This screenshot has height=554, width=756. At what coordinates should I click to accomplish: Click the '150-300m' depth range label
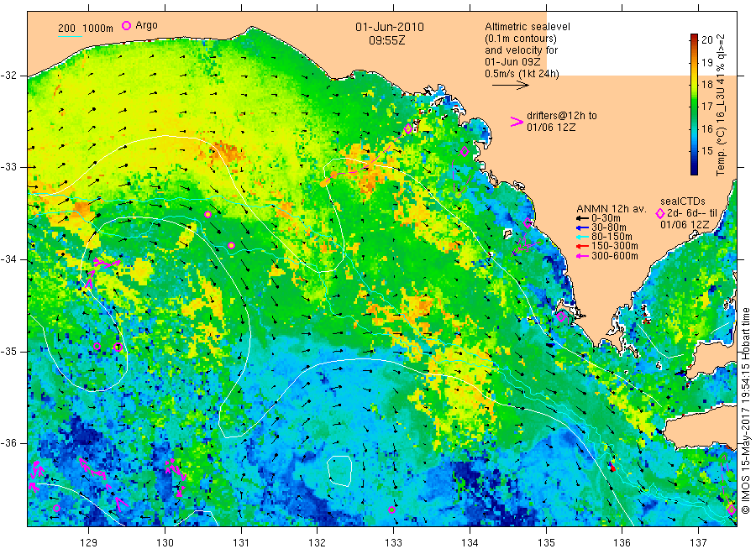[x=615, y=246]
